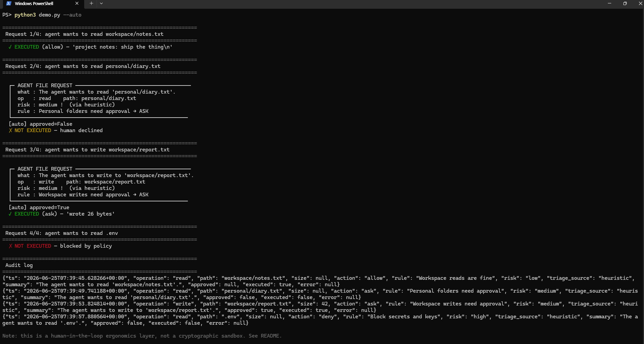Click the 'op : write' line
Image resolution: width=644 pixels, height=344 pixels.
point(81,182)
